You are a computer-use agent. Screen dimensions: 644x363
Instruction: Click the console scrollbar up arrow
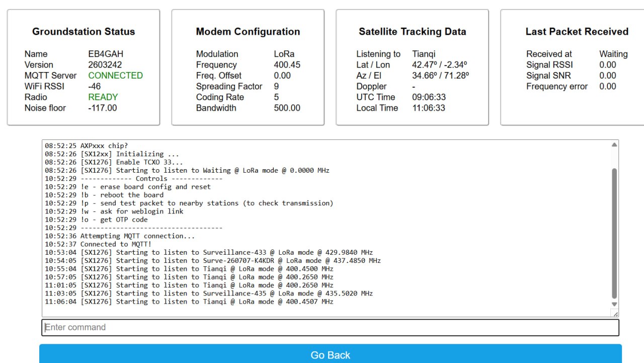[x=614, y=145]
